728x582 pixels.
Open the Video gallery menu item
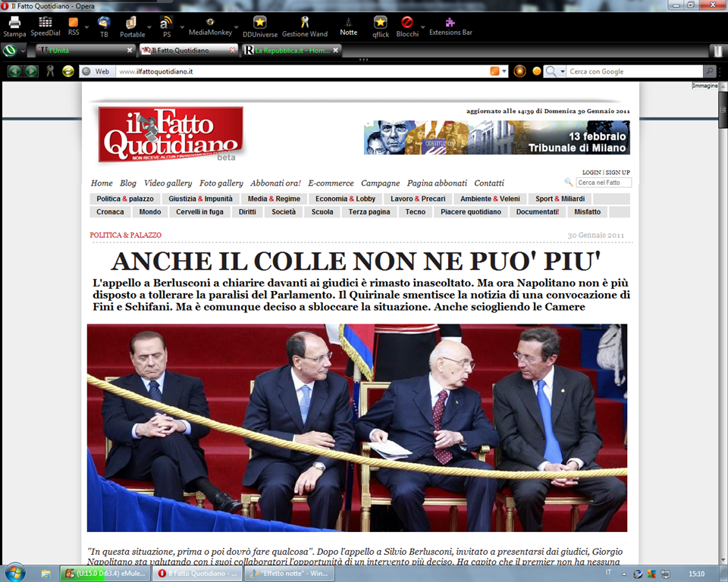point(168,183)
